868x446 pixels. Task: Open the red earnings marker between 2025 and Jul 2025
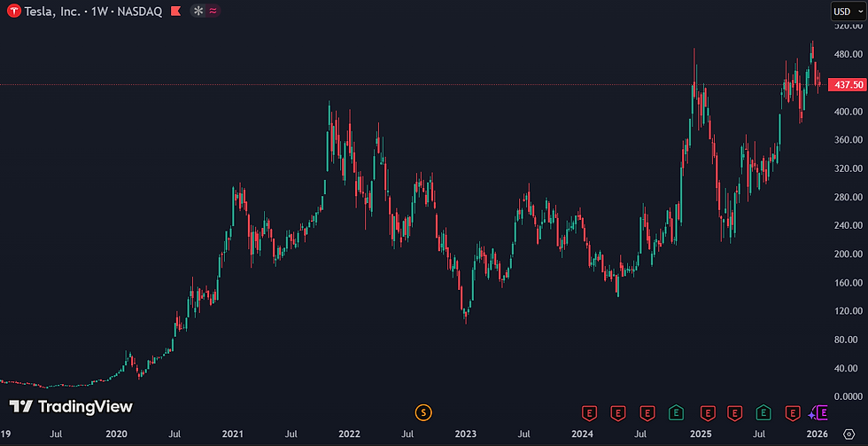pyautogui.click(x=734, y=412)
